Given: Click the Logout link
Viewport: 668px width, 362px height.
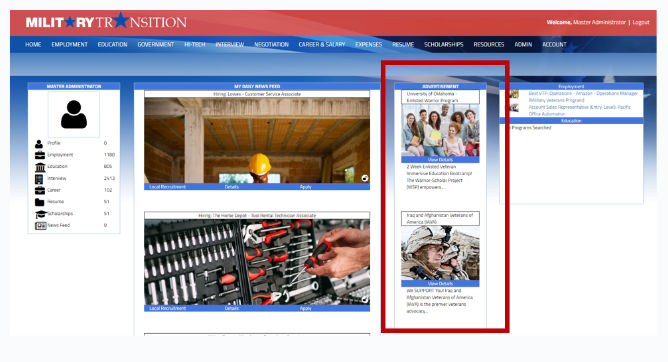Looking at the screenshot, I should click(x=641, y=22).
